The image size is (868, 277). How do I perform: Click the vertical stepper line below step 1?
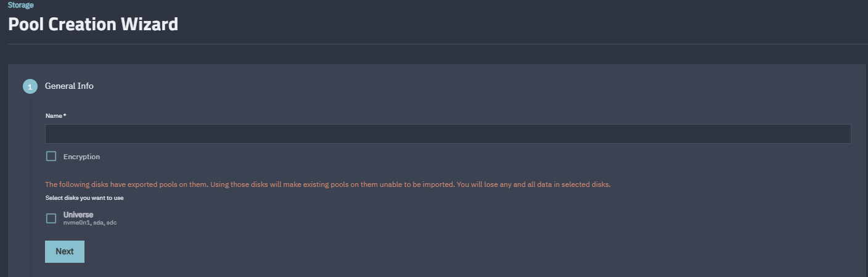pos(30,185)
